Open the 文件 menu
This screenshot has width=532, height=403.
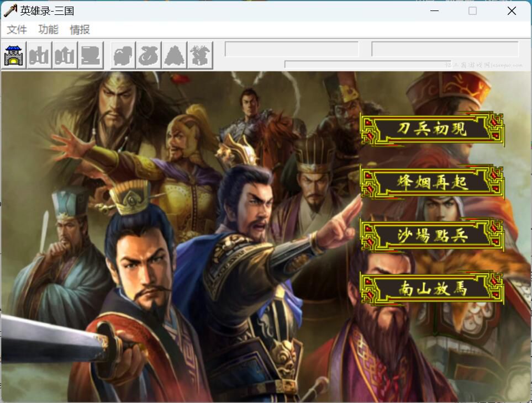click(17, 29)
